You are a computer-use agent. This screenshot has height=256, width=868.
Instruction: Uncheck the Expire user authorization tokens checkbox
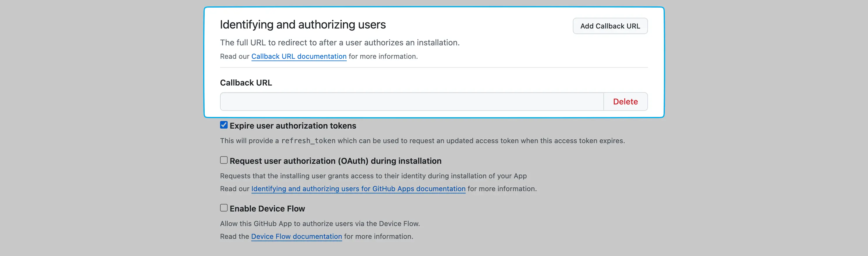224,125
